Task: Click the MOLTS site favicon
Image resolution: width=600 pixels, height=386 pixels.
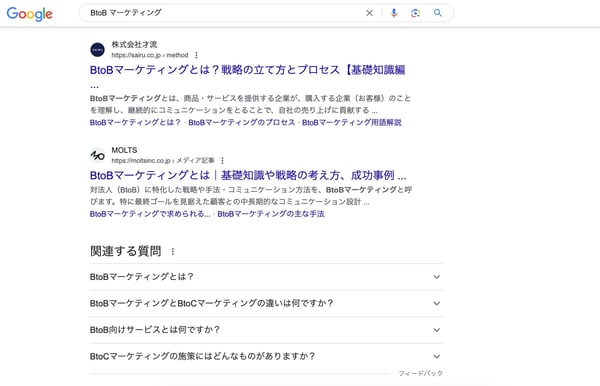Action: click(x=98, y=155)
